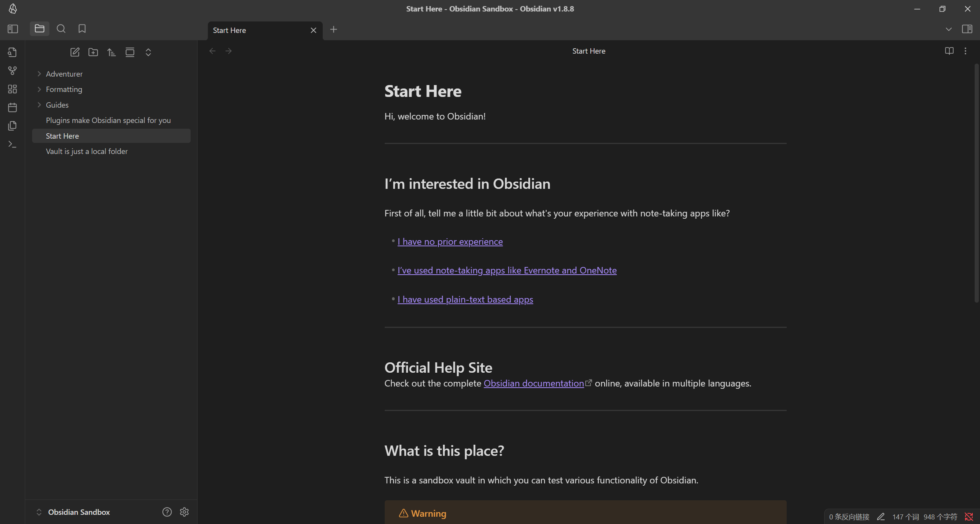Click the heading I'm interested in Obsidian
The width and height of the screenshot is (980, 524).
click(467, 184)
